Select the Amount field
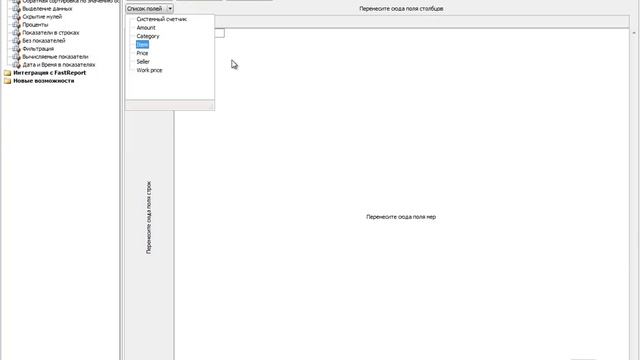The image size is (640, 360). (146, 28)
